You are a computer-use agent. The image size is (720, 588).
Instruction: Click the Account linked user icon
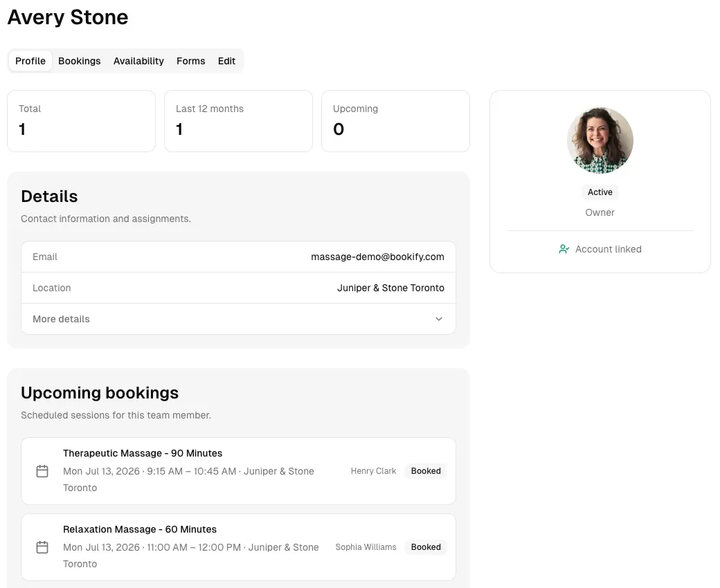tap(564, 249)
